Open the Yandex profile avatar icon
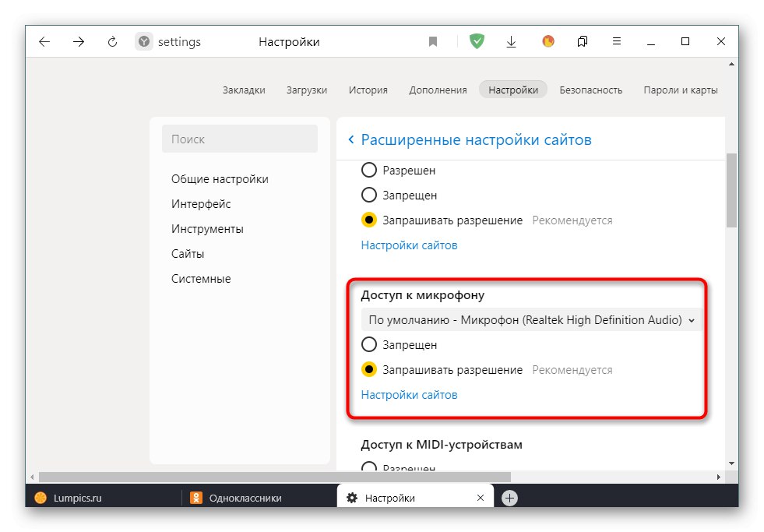This screenshot has height=532, width=764. pos(547,41)
